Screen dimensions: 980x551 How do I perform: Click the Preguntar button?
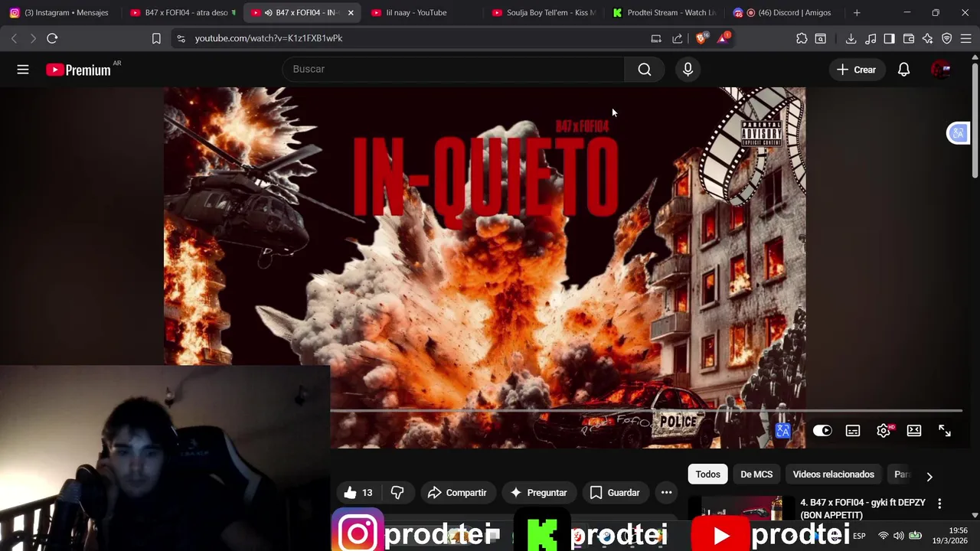coord(539,493)
